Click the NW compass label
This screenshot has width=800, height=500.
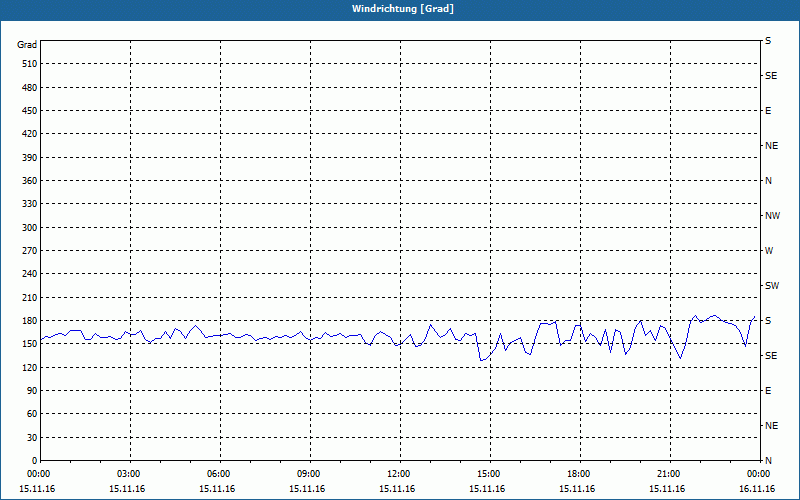(772, 216)
